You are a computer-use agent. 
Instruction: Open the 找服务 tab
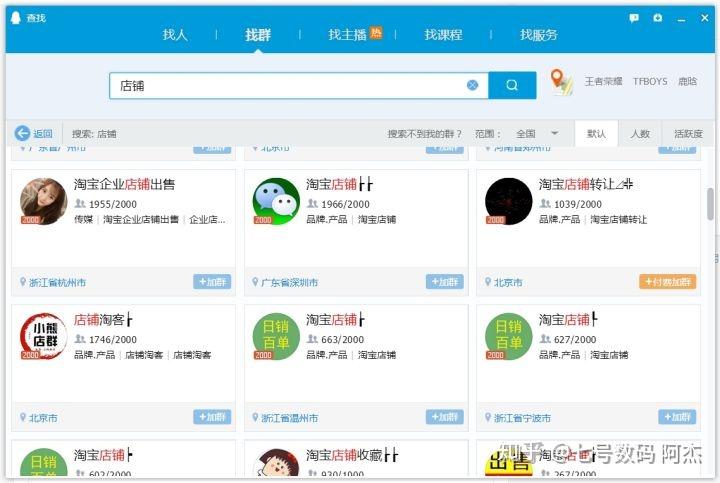(539, 34)
